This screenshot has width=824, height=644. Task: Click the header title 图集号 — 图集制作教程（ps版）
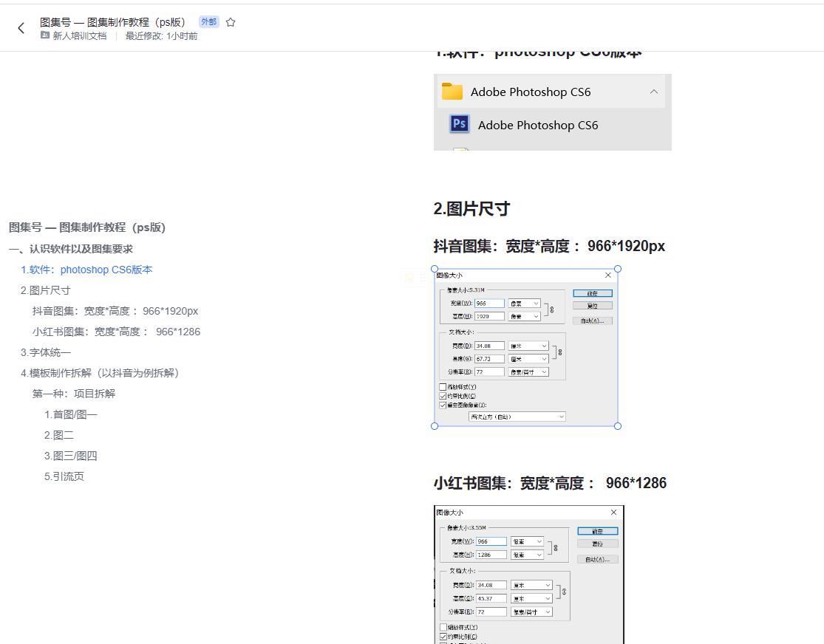click(x=112, y=22)
